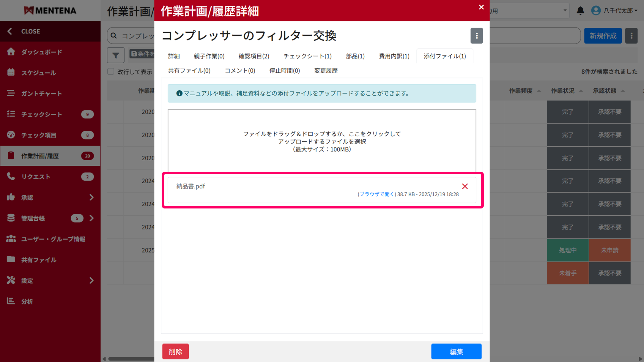Open リクエスト phone icon menu

coord(11,176)
